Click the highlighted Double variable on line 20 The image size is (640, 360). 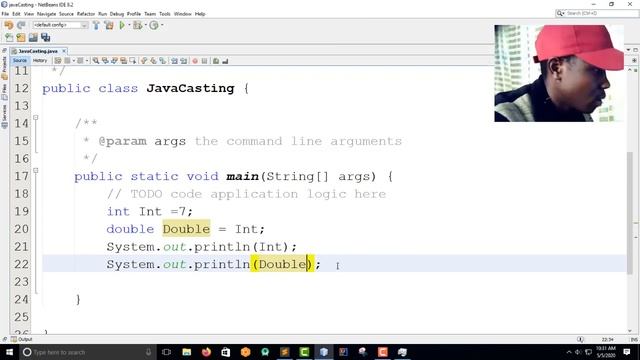pyautogui.click(x=186, y=229)
